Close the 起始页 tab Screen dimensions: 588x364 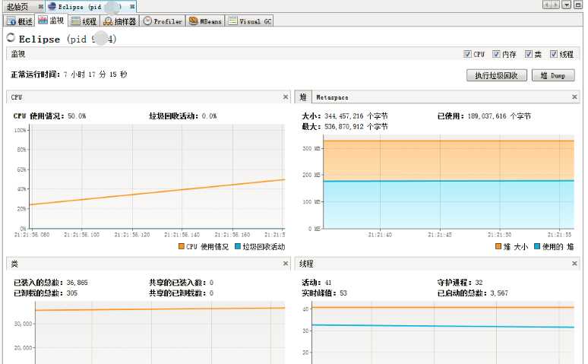click(40, 7)
